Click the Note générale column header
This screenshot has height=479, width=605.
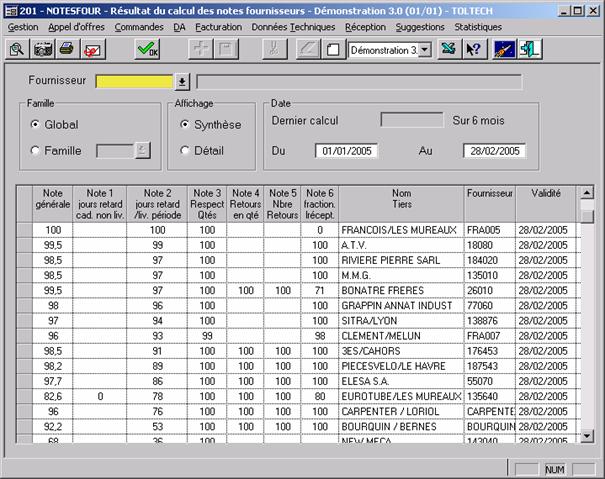click(52, 204)
